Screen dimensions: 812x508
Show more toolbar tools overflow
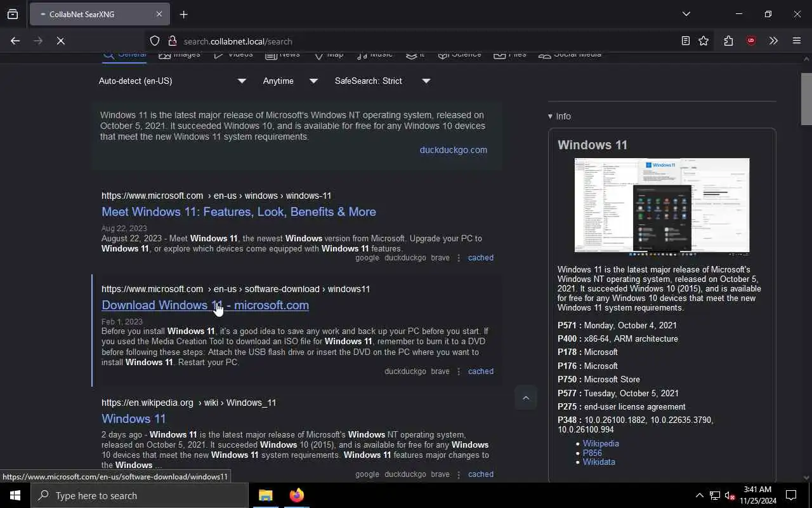(x=773, y=41)
